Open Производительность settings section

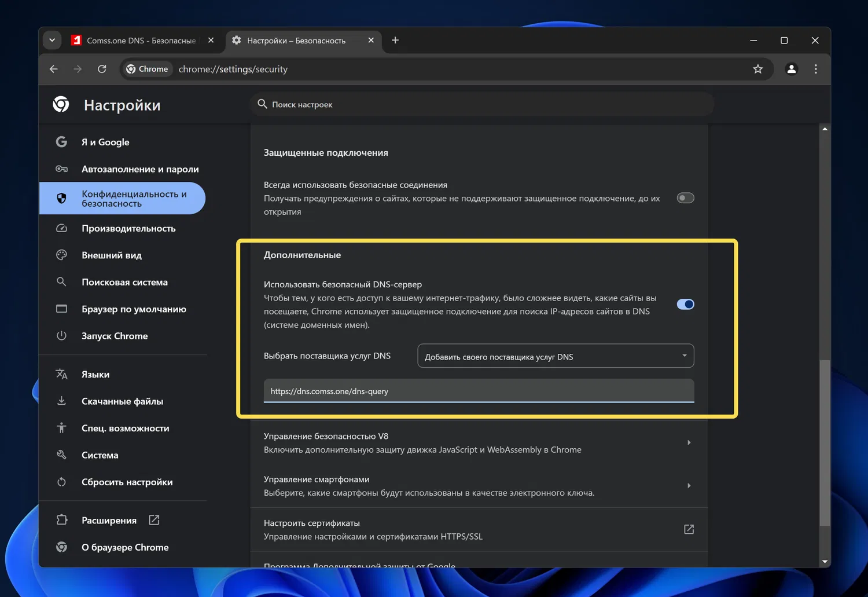[128, 228]
